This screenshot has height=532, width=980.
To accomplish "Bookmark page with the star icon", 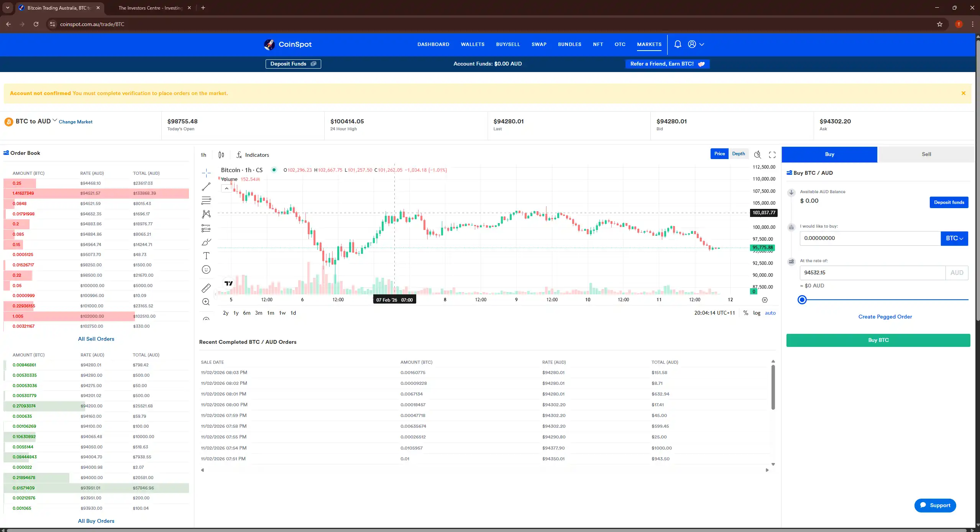I will point(940,24).
